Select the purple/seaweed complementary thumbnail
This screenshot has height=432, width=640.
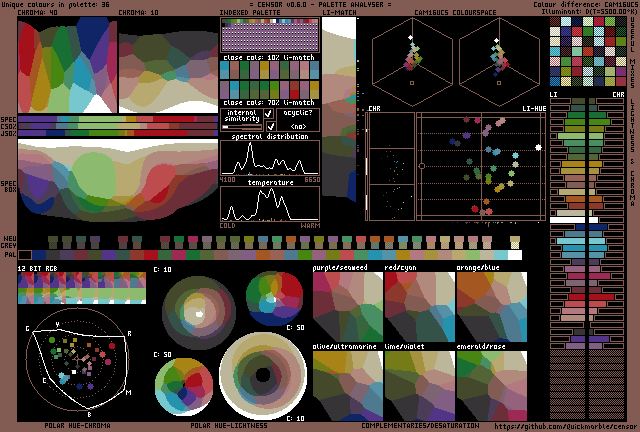click(348, 307)
